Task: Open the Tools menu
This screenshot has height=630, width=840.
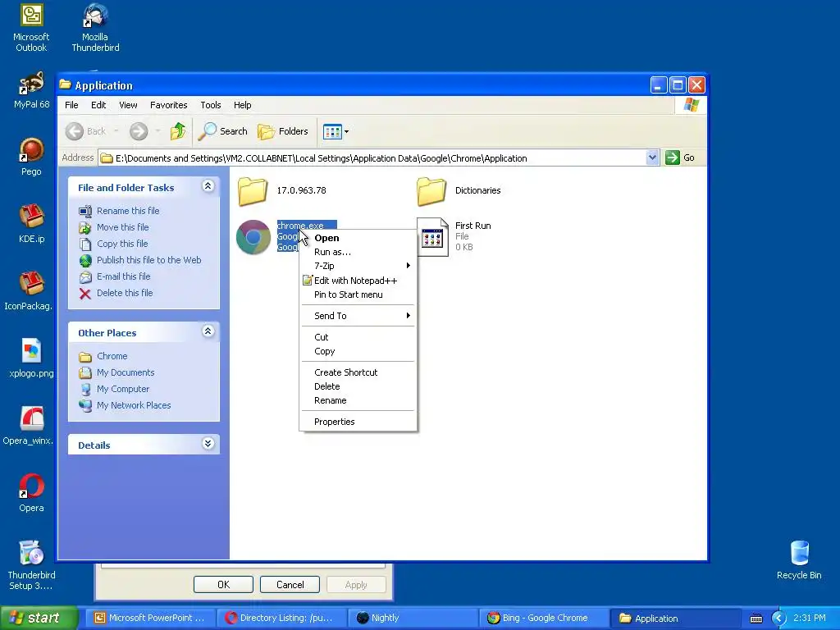Action: pyautogui.click(x=211, y=105)
